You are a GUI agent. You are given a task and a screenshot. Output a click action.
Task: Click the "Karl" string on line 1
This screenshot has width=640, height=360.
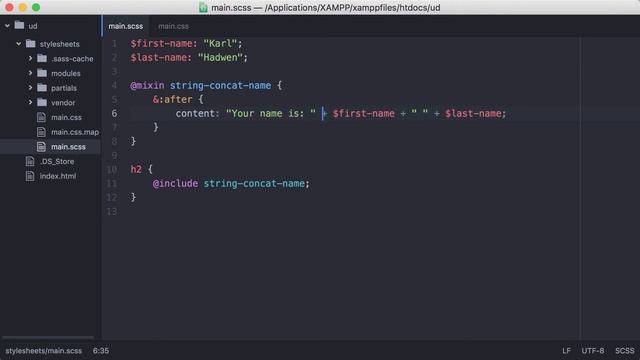220,43
